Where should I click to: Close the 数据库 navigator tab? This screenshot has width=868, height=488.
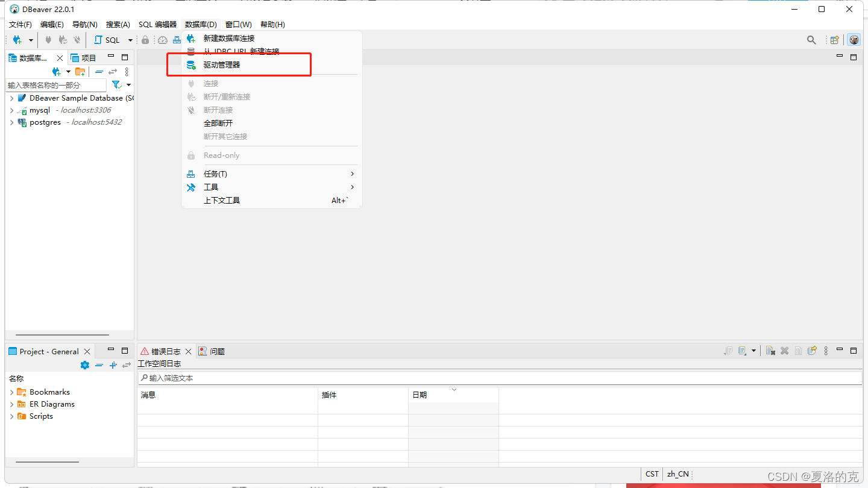click(x=60, y=58)
